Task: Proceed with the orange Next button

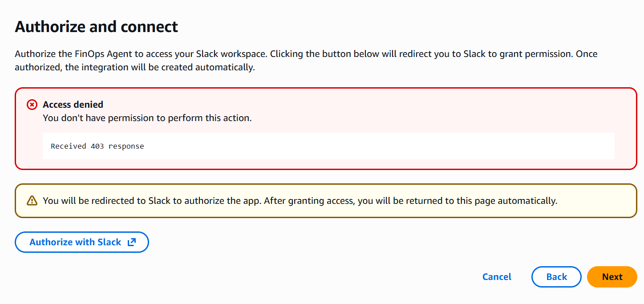Action: [612, 277]
